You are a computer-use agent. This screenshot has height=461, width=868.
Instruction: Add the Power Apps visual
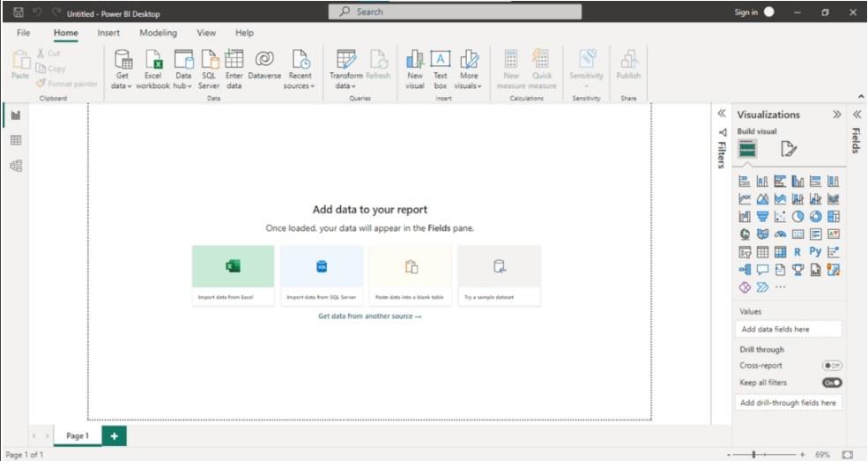tap(745, 287)
